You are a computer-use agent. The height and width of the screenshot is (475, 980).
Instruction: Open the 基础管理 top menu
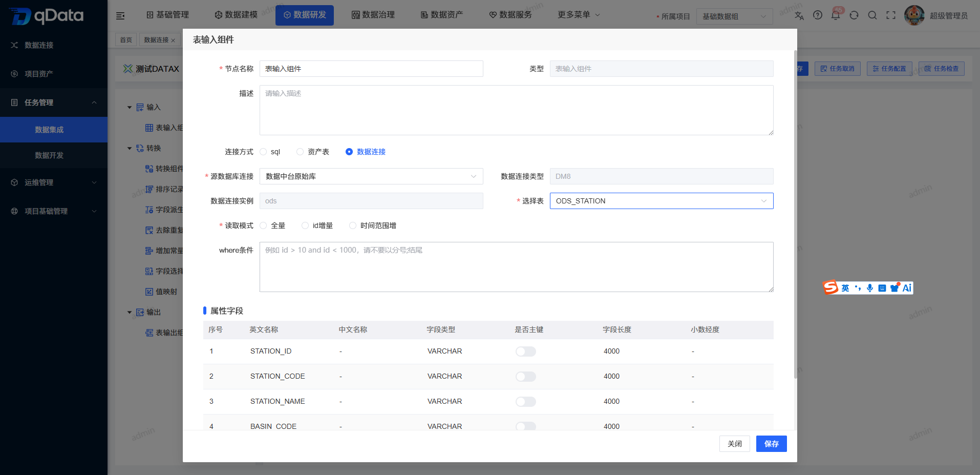[x=167, y=15]
